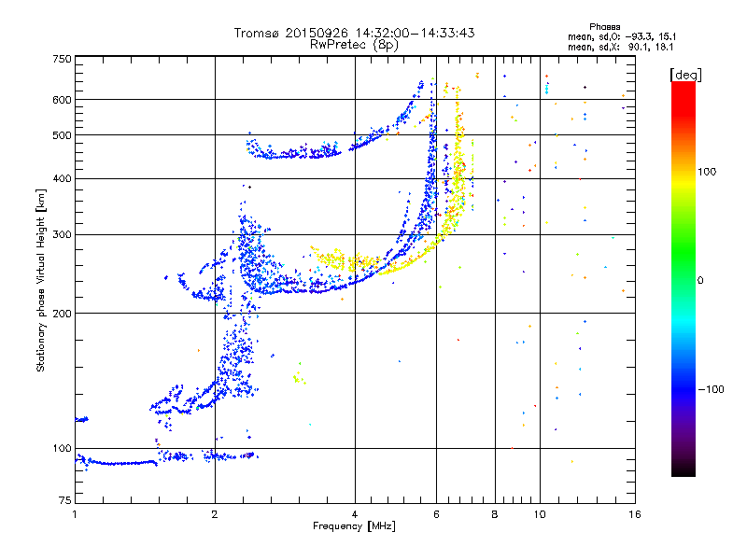Click the y-axis tick label '750'
The width and height of the screenshot is (747, 560).
coord(62,59)
